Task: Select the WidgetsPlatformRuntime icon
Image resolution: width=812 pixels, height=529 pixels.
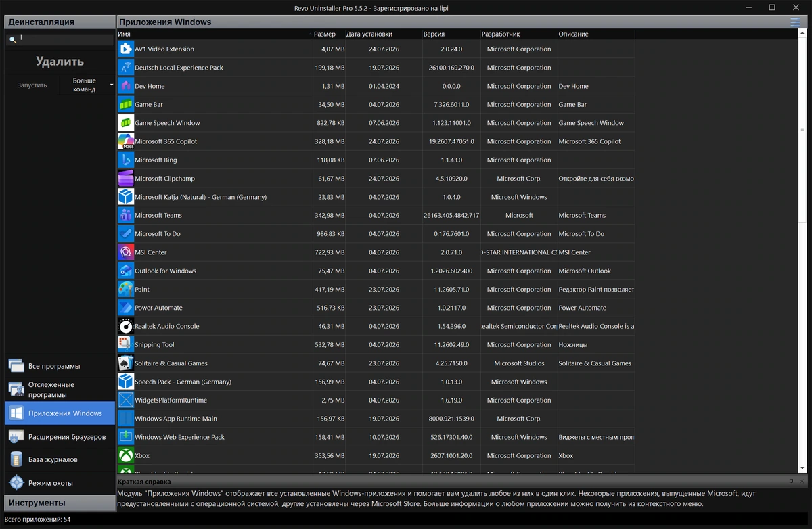Action: click(126, 400)
